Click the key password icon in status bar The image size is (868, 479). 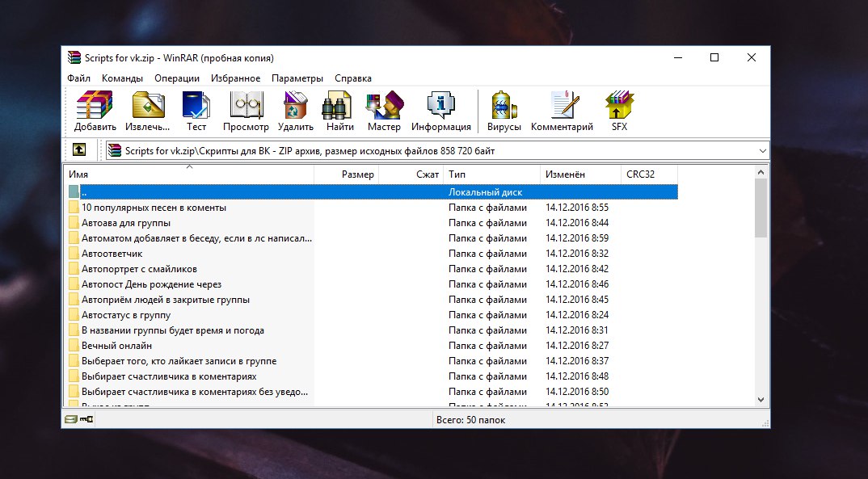pos(86,419)
